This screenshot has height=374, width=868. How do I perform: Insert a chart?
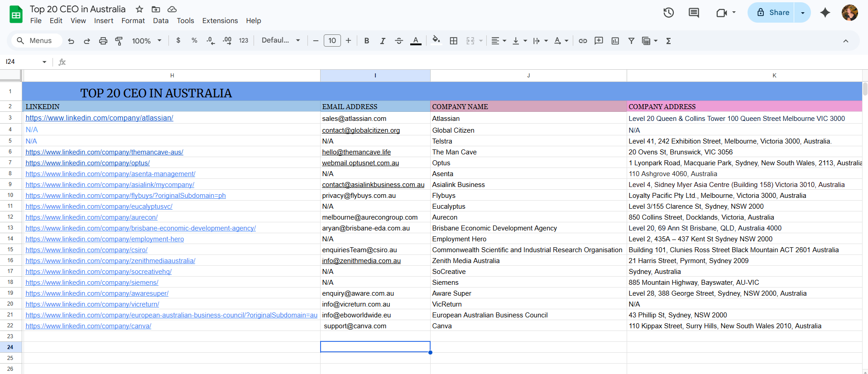[615, 41]
